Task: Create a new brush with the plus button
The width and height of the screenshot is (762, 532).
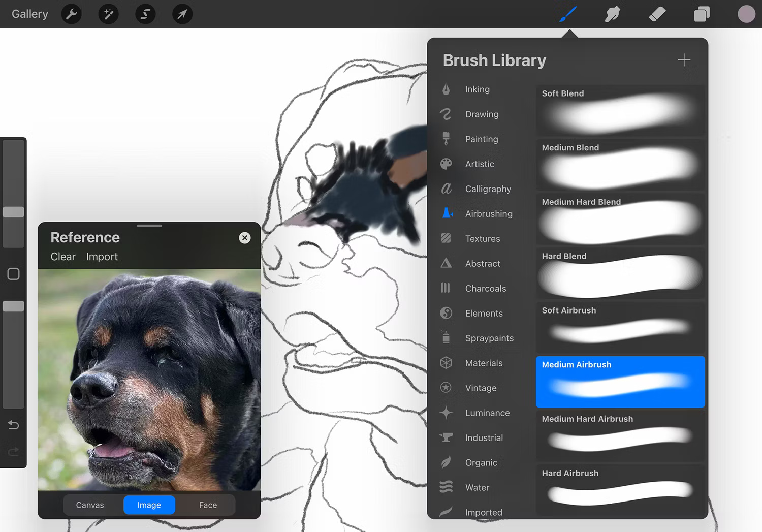Action: (684, 60)
